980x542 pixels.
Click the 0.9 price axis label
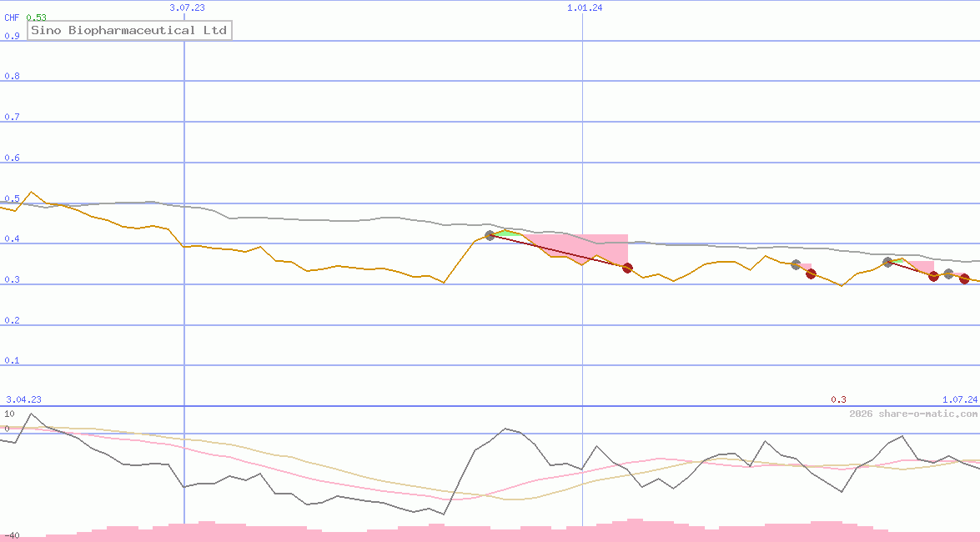pyautogui.click(x=12, y=36)
